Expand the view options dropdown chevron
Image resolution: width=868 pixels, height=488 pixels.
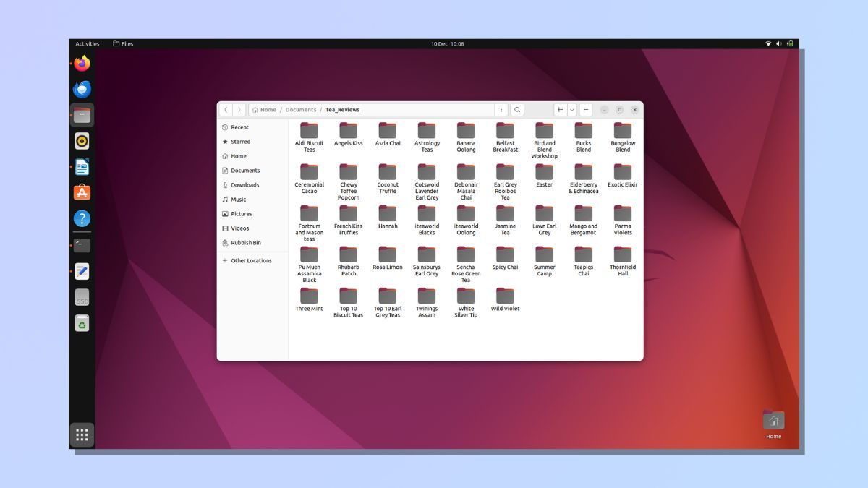pos(572,109)
